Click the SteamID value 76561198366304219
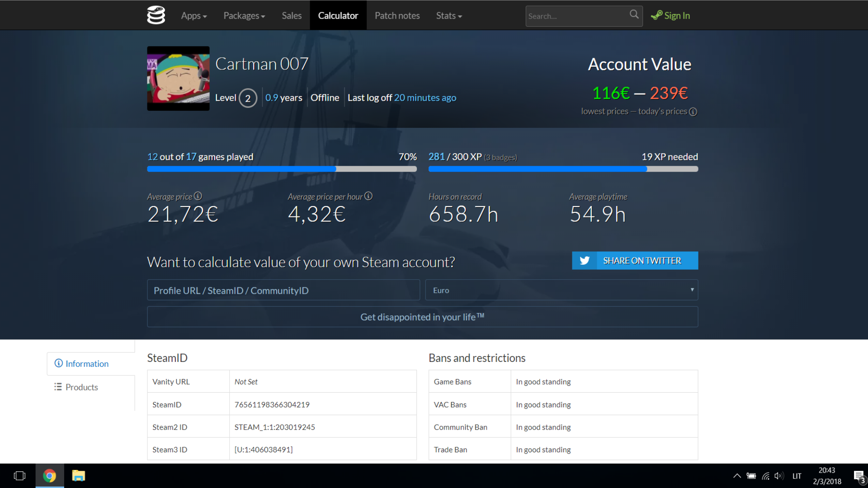 tap(272, 404)
